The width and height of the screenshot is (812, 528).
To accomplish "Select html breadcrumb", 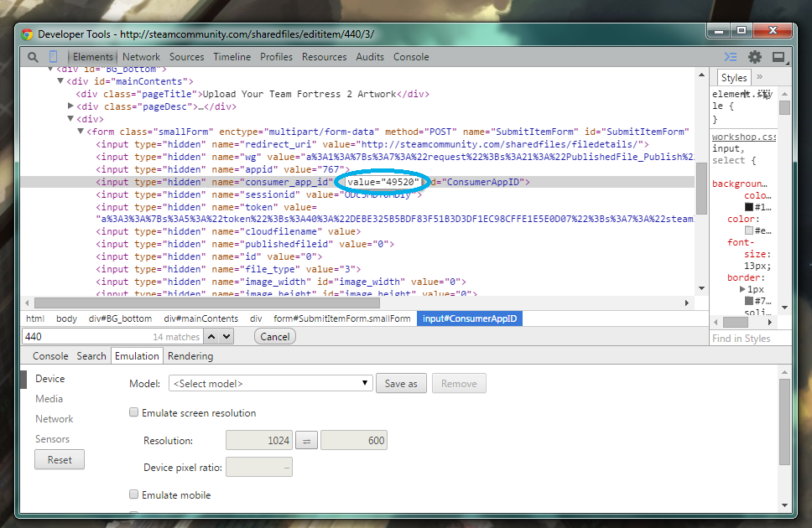I will pos(35,318).
